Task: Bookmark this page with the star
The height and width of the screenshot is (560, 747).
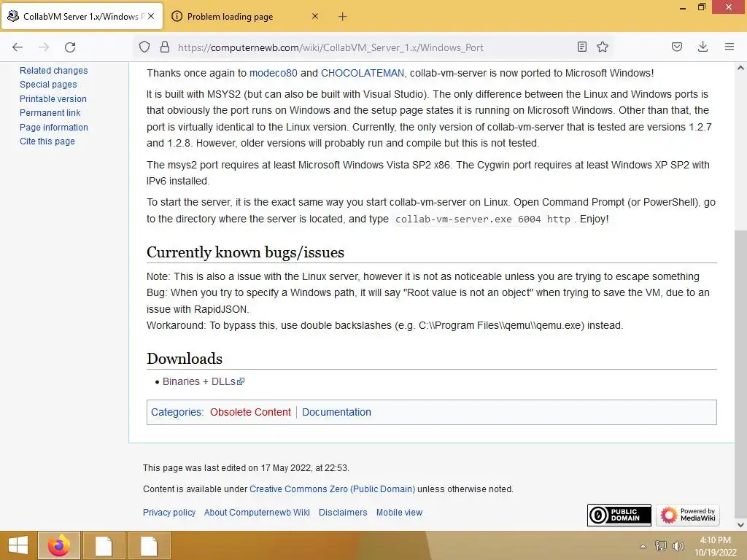Action: click(x=603, y=47)
